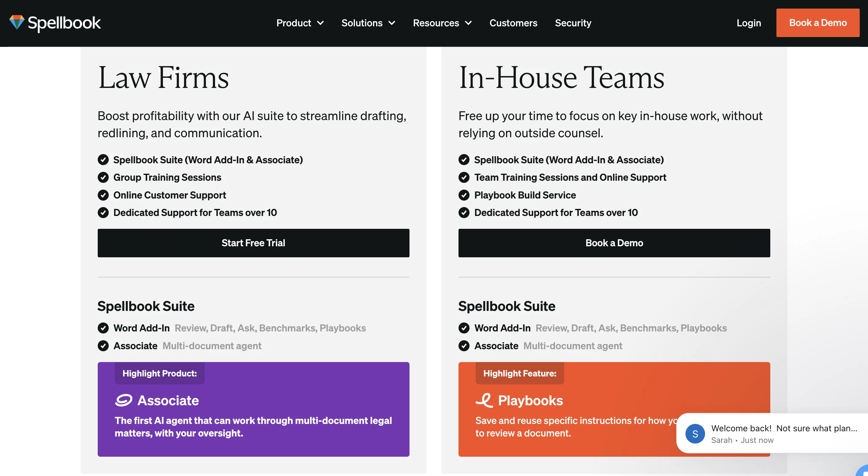The width and height of the screenshot is (868, 476).
Task: Expand the Product dropdown chevron
Action: pyautogui.click(x=320, y=23)
